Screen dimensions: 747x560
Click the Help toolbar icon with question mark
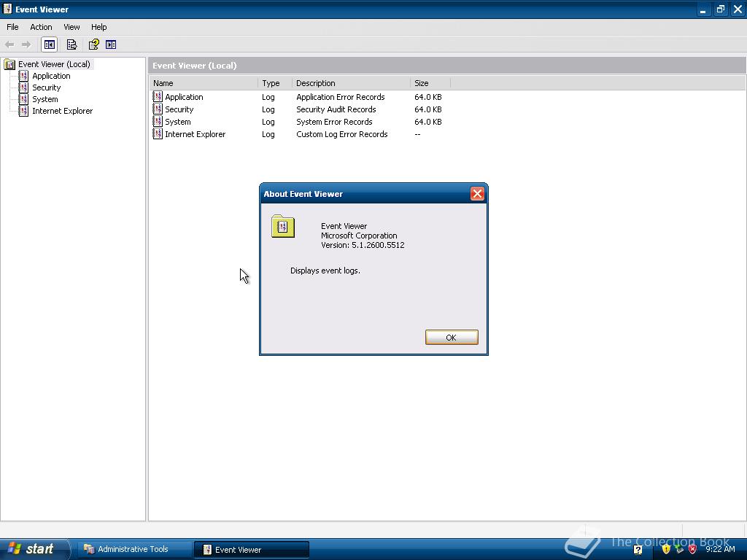94,44
